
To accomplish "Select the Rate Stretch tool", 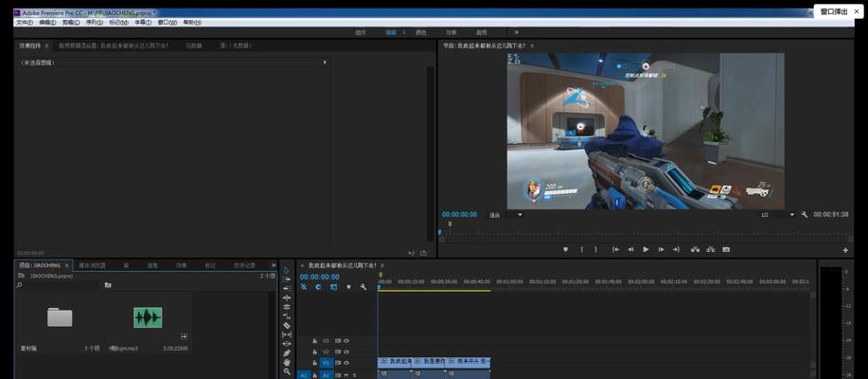I will [x=286, y=316].
